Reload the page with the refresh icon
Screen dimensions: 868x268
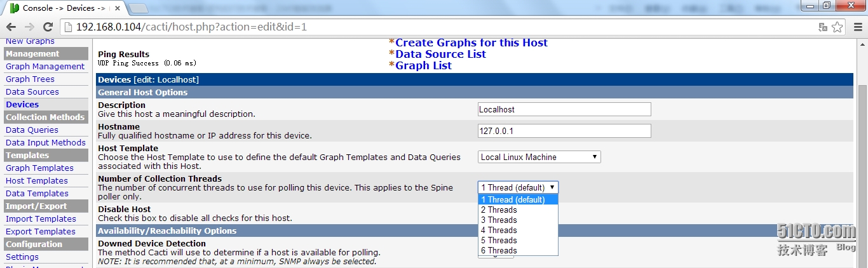(48, 27)
